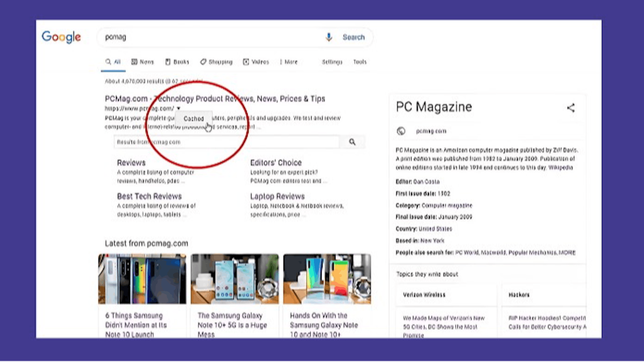Click the Latest from pcmag.com heading

[147, 244]
